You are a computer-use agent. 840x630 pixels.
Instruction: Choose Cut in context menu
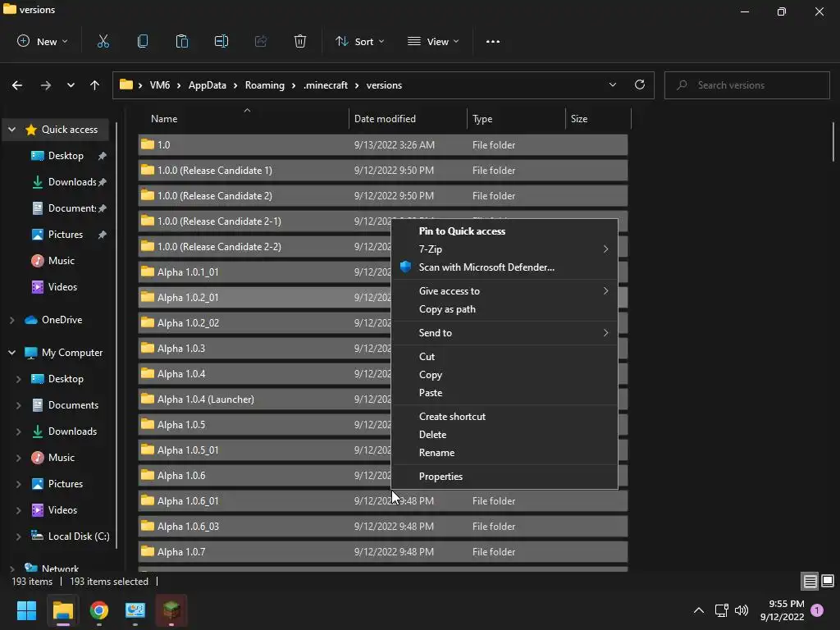pos(504,356)
